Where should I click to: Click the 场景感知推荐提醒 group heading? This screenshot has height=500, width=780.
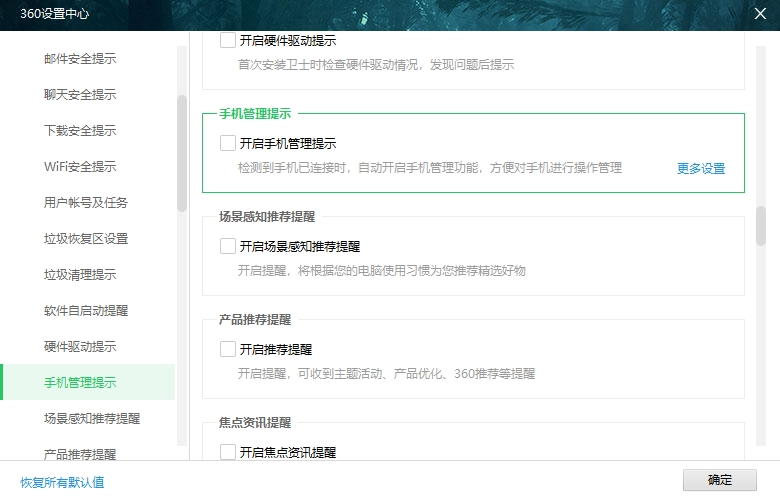click(x=267, y=217)
